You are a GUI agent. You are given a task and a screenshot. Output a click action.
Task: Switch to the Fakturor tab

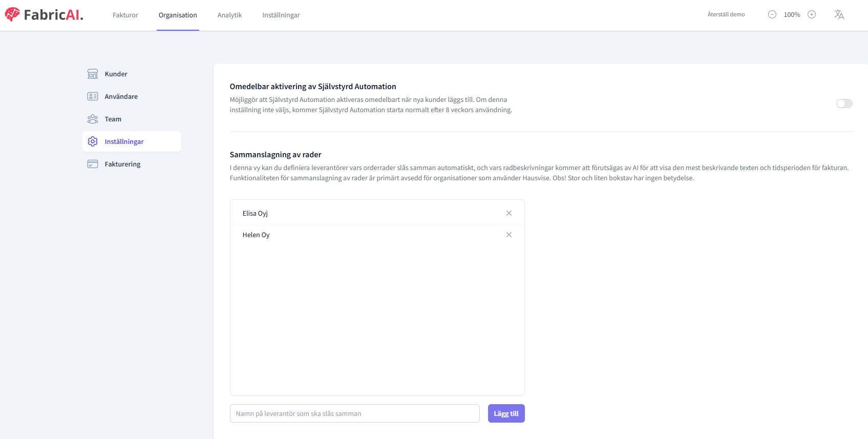tap(125, 15)
